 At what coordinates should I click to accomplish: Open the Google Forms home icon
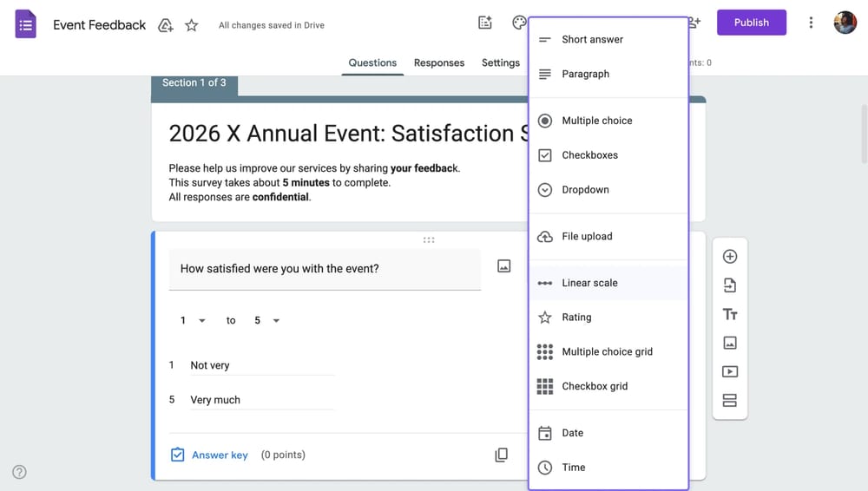coord(25,24)
